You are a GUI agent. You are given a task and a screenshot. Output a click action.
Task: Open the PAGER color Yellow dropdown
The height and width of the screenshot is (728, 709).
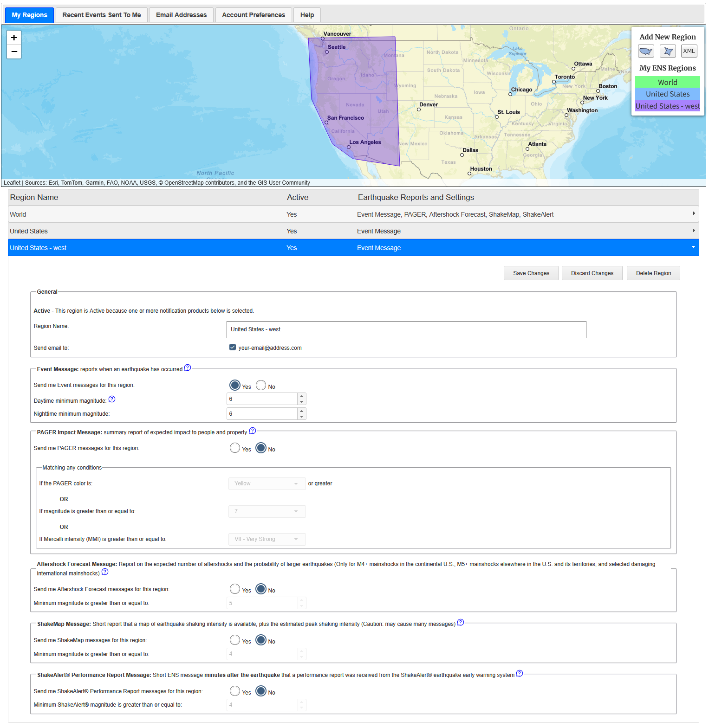coord(267,484)
